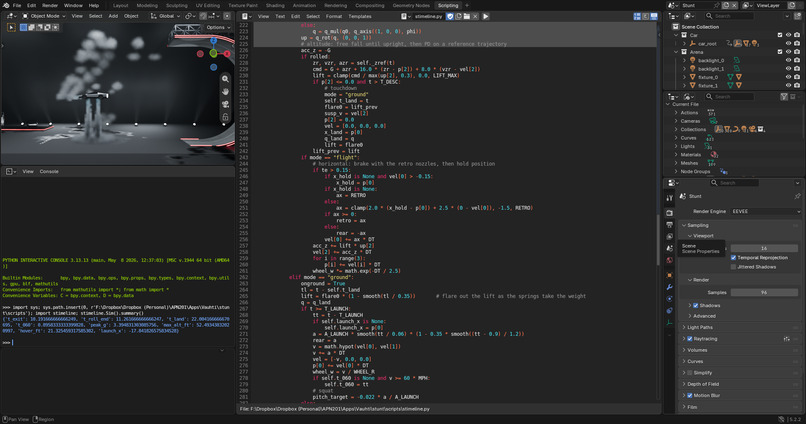The height and width of the screenshot is (424, 806).
Task: Expand the Light Paths panel
Action: point(700,327)
